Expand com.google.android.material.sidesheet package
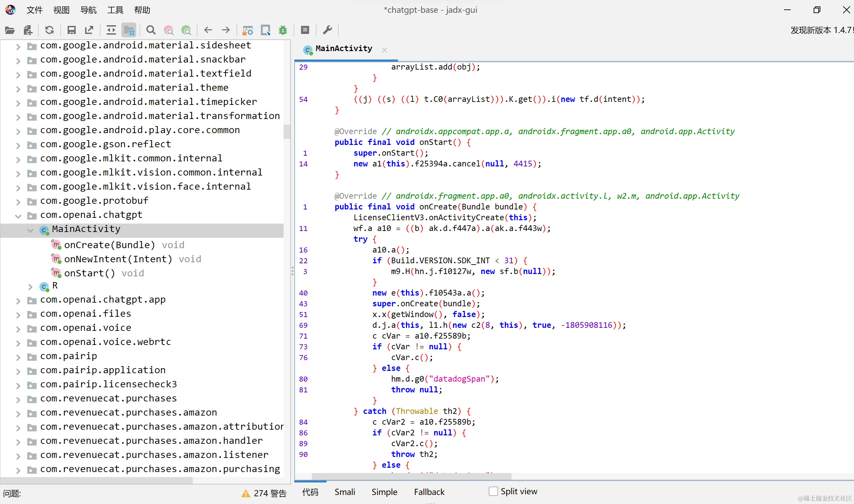Viewport: 854px width, 504px height. (x=18, y=46)
